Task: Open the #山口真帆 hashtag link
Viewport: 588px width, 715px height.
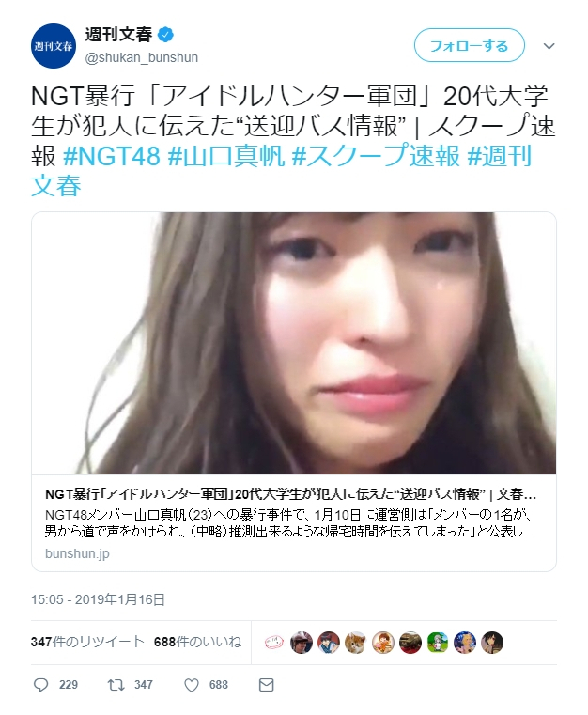Action: coord(226,156)
